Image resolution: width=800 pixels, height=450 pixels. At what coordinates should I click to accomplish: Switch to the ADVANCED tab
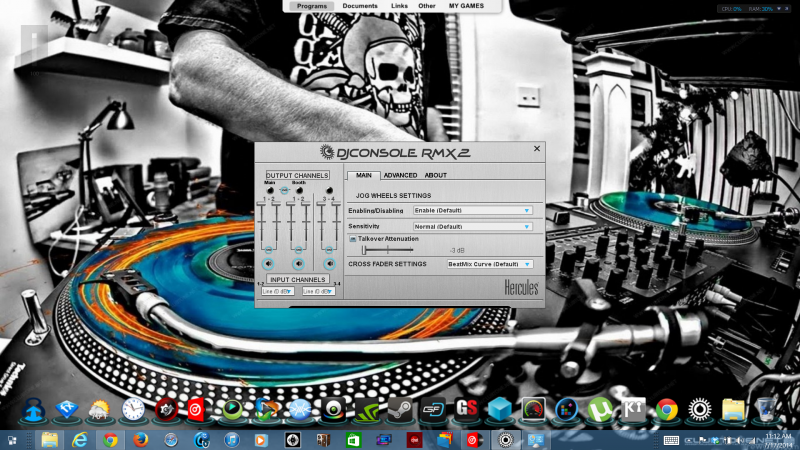point(400,175)
